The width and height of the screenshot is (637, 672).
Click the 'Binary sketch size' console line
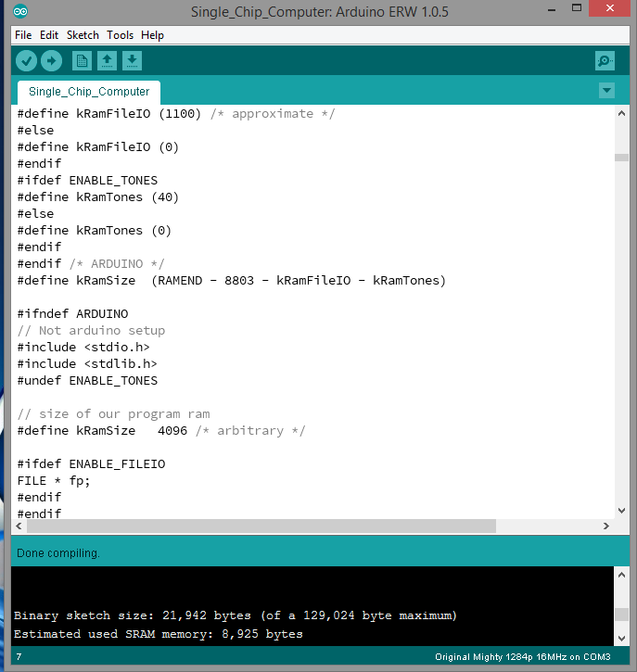coord(236,615)
